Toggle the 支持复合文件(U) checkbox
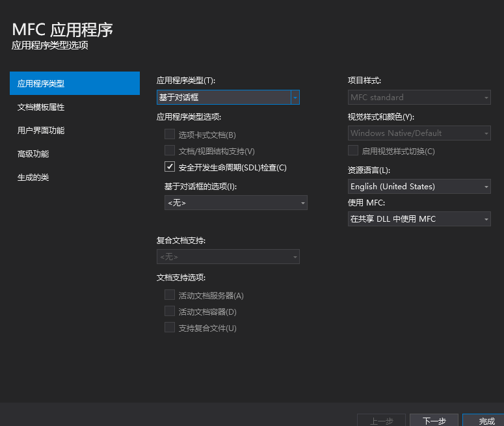504x426 pixels. 170,327
